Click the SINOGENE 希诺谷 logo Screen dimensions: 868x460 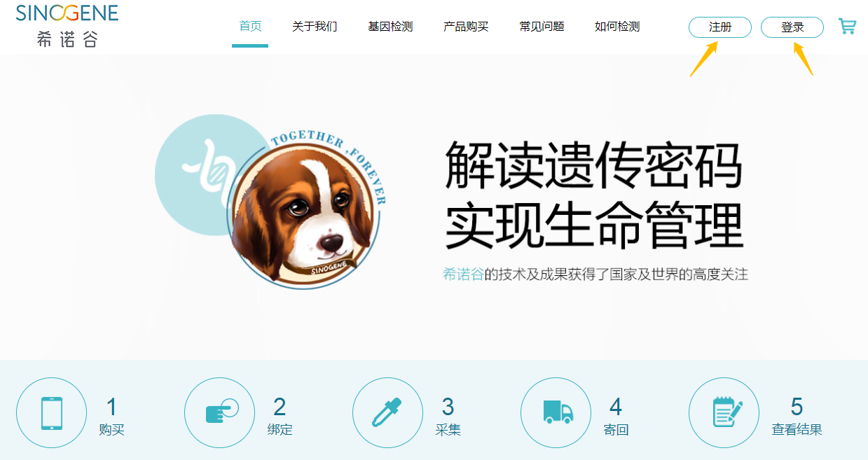pyautogui.click(x=67, y=25)
